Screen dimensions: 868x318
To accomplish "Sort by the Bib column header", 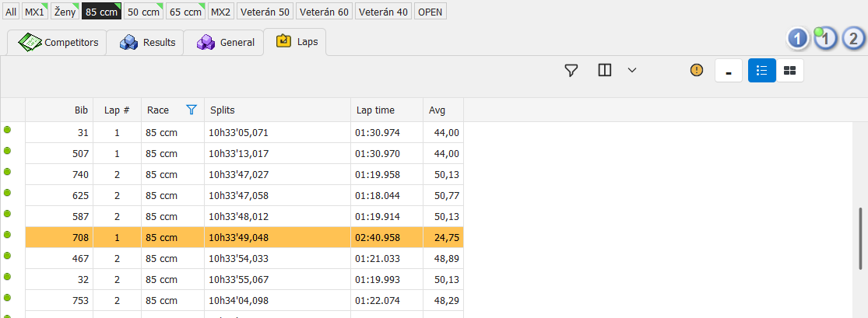I will [81, 110].
